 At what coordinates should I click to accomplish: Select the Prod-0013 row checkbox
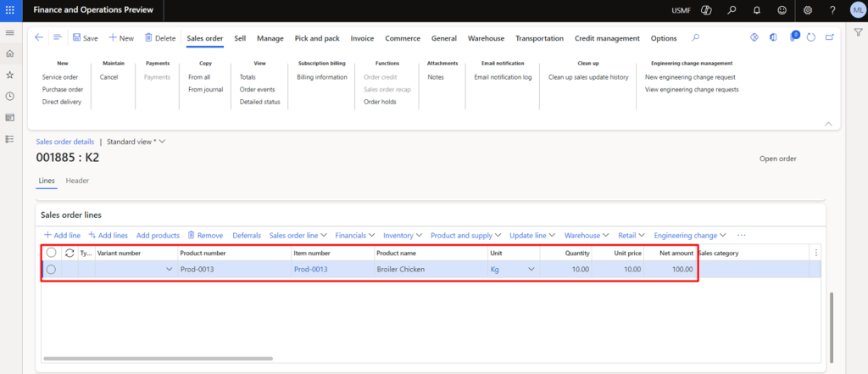[51, 270]
